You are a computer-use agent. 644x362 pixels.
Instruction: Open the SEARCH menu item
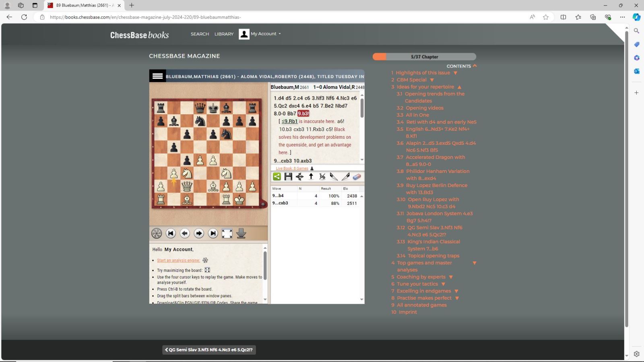tap(200, 34)
